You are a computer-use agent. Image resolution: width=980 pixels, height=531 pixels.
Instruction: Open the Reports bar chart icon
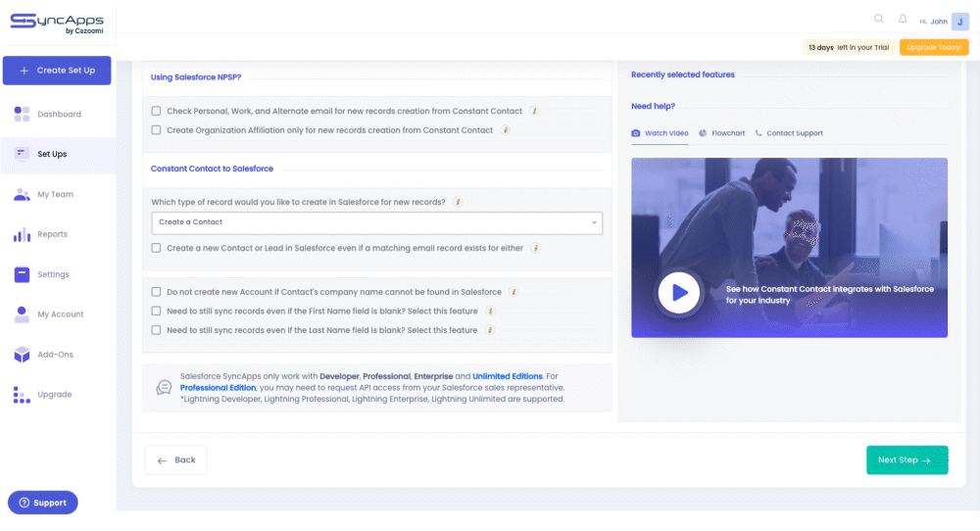pyautogui.click(x=22, y=234)
